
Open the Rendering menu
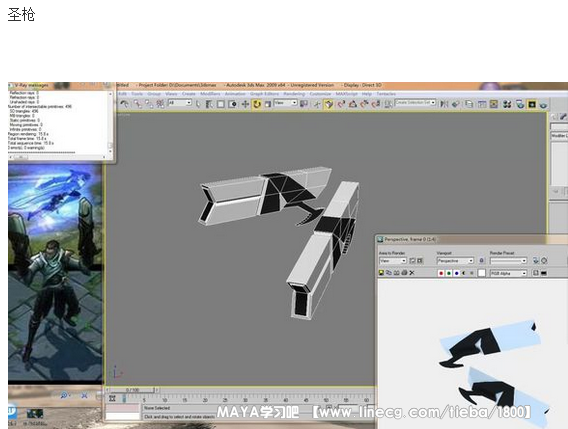294,94
